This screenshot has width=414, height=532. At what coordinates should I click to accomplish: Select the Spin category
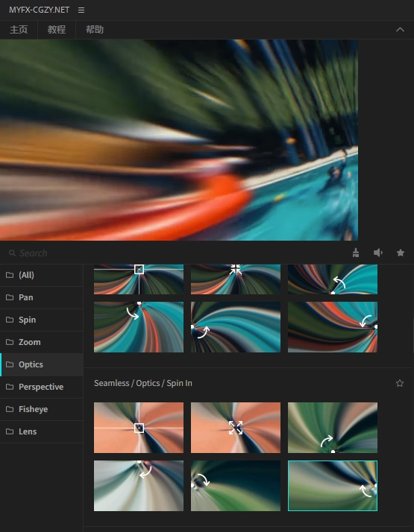click(42, 320)
